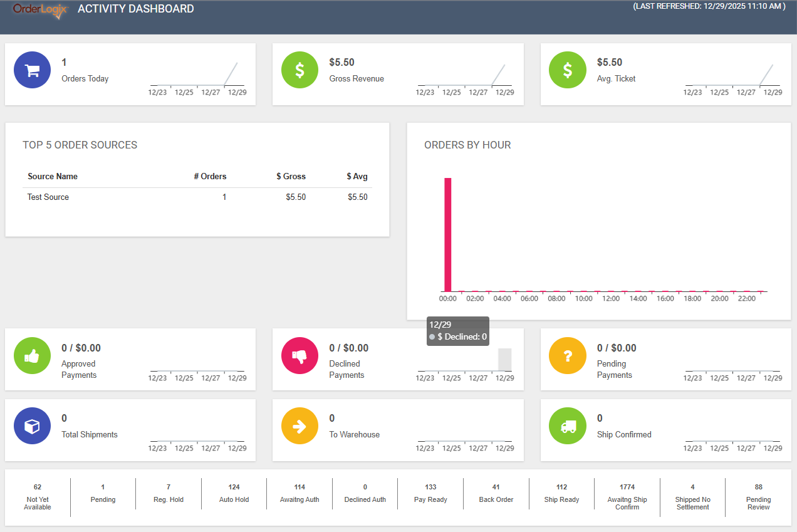Click the Avg. Ticket dollar icon

tap(567, 70)
